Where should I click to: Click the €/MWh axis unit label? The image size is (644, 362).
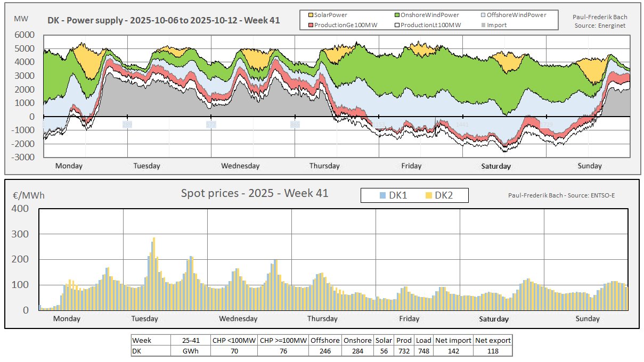(x=28, y=195)
